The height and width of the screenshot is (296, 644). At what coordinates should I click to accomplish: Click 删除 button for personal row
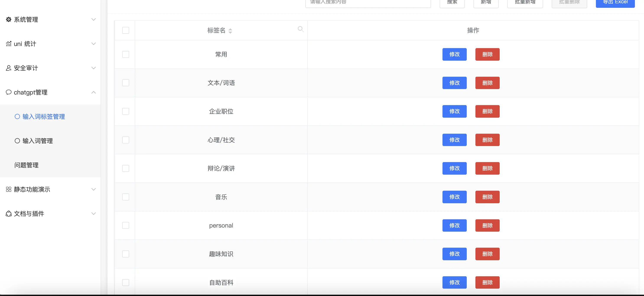487,226
